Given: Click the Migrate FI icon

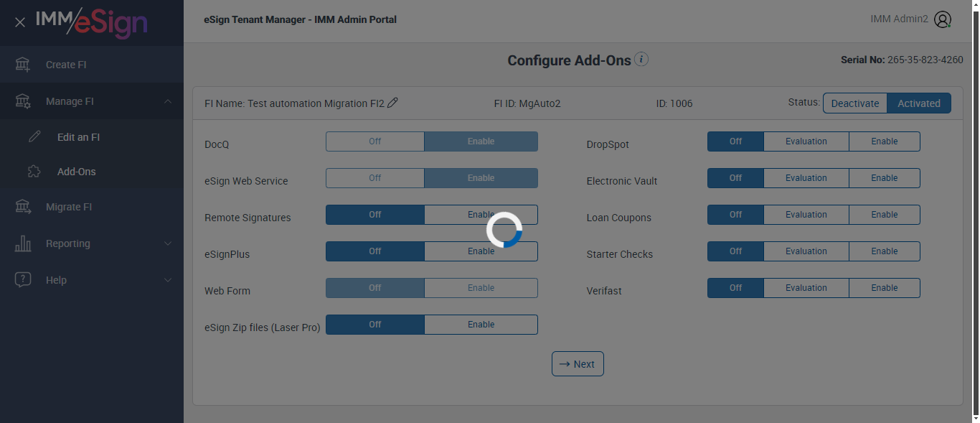Looking at the screenshot, I should coord(23,207).
